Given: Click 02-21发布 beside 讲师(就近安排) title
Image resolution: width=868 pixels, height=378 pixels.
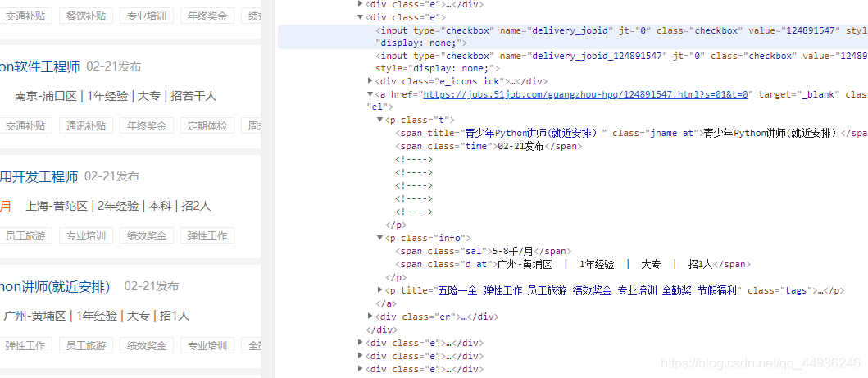Looking at the screenshot, I should (x=152, y=286).
